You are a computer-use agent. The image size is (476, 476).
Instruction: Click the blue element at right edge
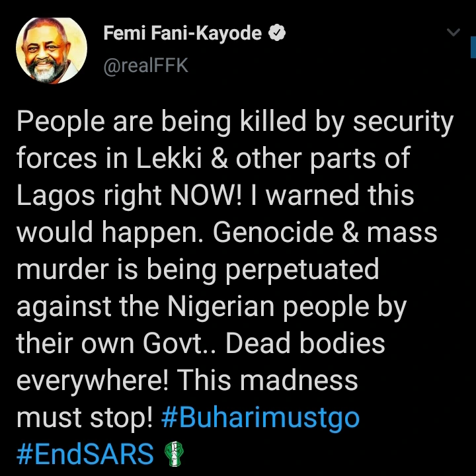(472, 46)
